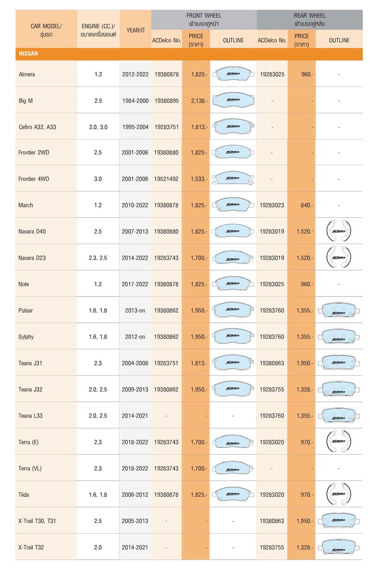This screenshot has width=392, height=583.
Task: Click front part number 19380895 for Big M
Action: 166,101
